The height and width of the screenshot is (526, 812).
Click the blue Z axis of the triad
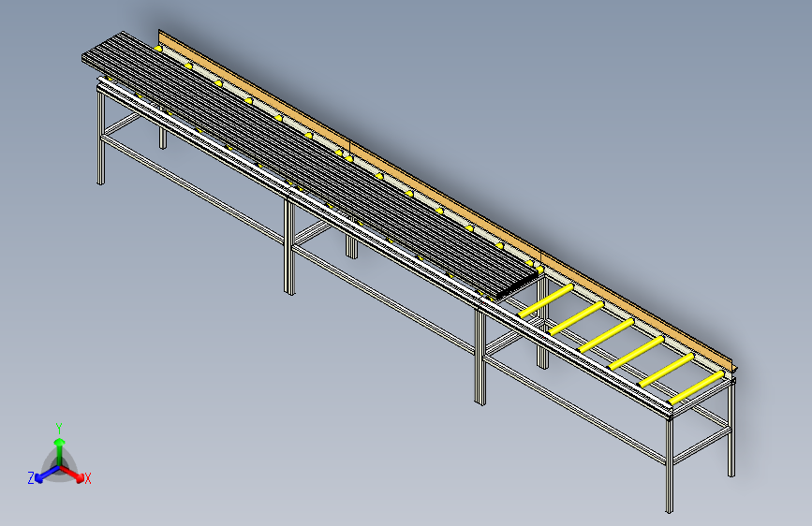47,474
